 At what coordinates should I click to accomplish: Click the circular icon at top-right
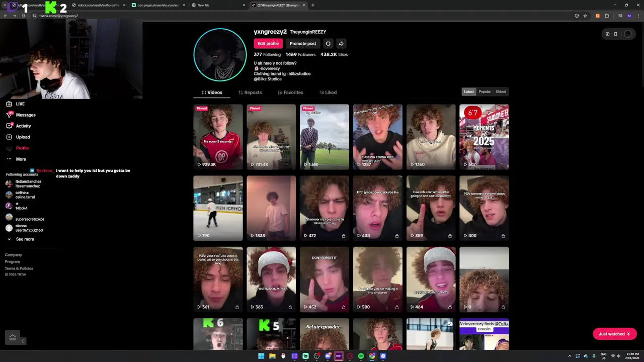pos(607,34)
